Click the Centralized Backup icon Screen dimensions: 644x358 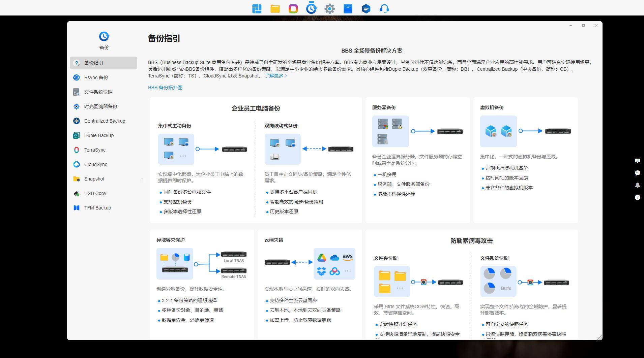(77, 121)
